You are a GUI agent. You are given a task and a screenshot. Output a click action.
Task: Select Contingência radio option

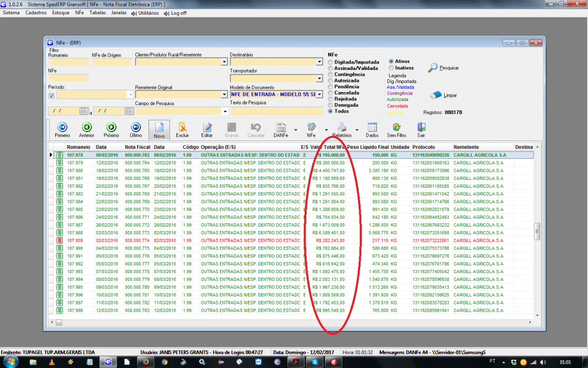[330, 74]
